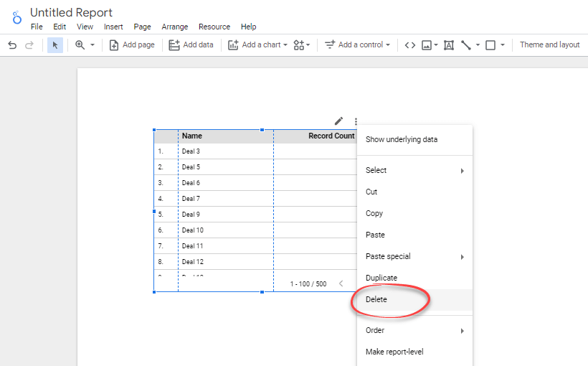Click Add page in the toolbar
The height and width of the screenshot is (366, 588).
[132, 45]
